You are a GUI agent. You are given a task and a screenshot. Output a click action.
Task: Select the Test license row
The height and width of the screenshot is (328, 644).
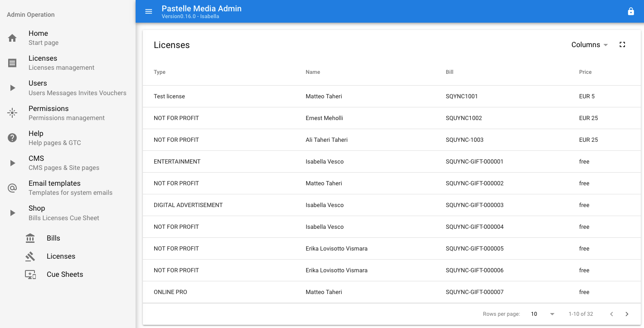[392, 96]
